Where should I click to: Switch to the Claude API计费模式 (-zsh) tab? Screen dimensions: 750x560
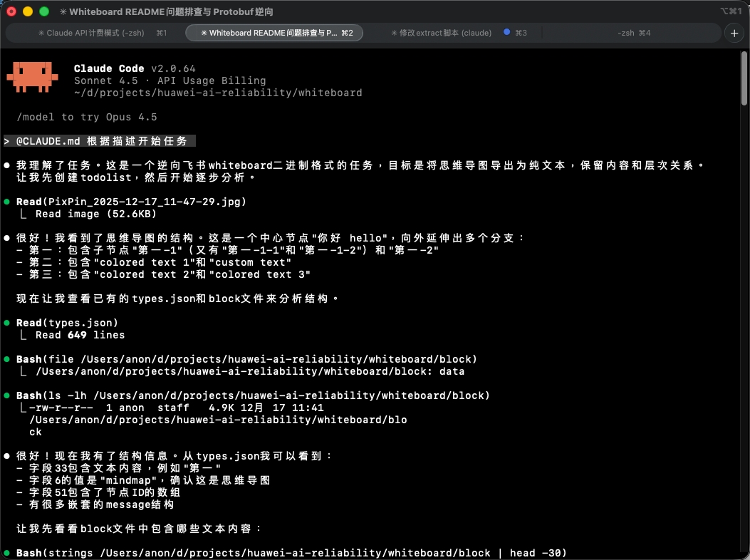95,33
